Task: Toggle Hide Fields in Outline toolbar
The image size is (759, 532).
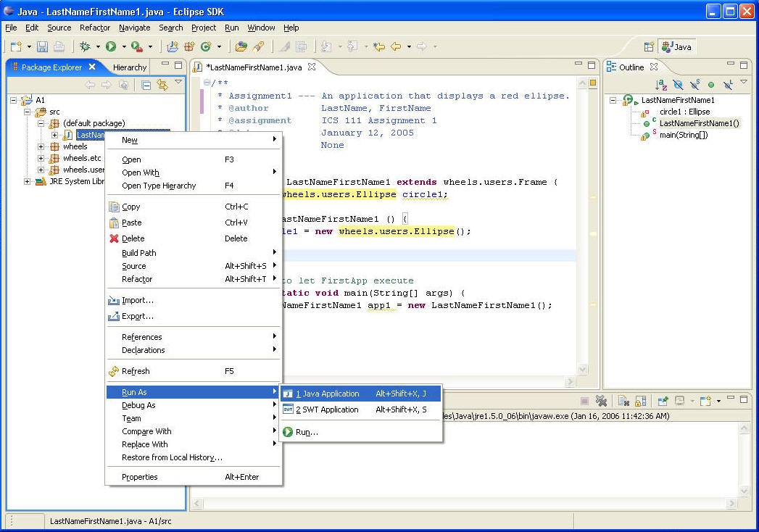Action: tap(678, 86)
